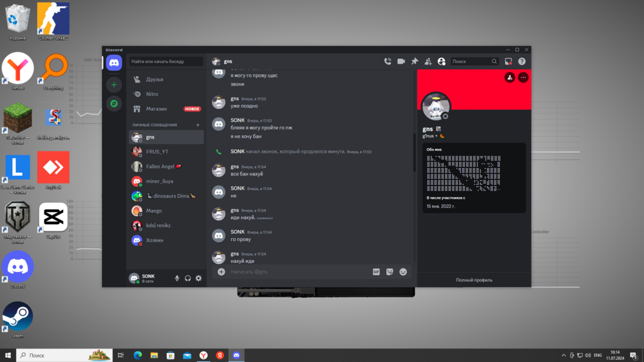Click the Discord home logo button

click(x=114, y=63)
